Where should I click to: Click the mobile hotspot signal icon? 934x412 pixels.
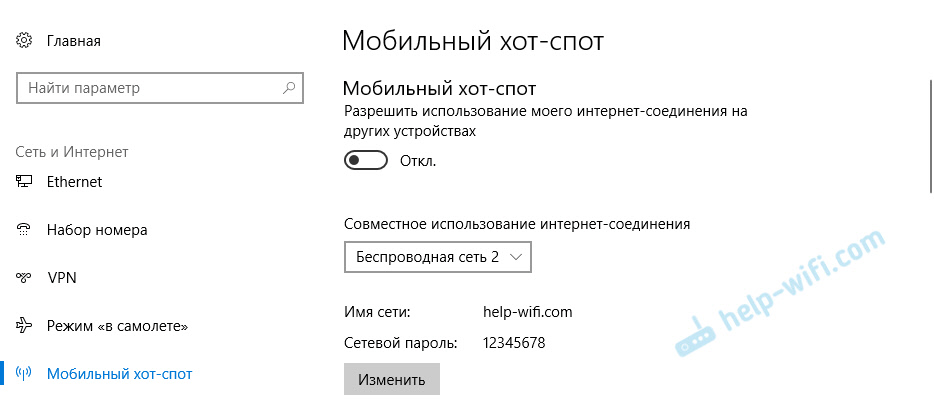click(x=24, y=374)
